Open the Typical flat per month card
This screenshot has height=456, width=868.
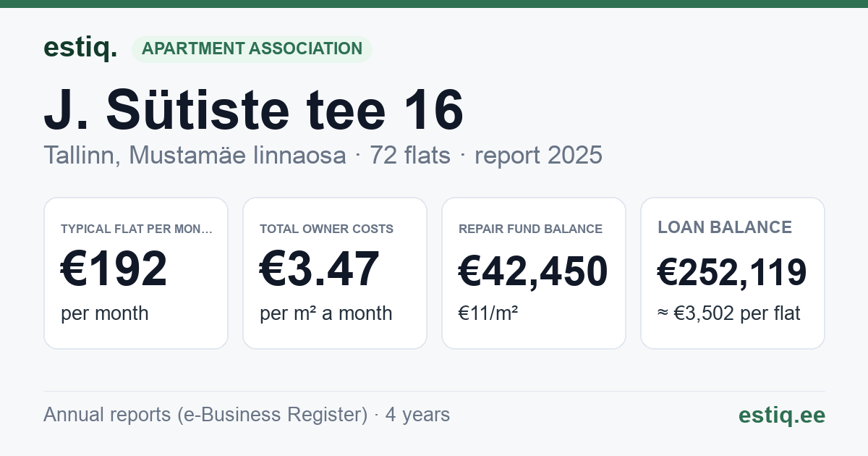pos(136,273)
